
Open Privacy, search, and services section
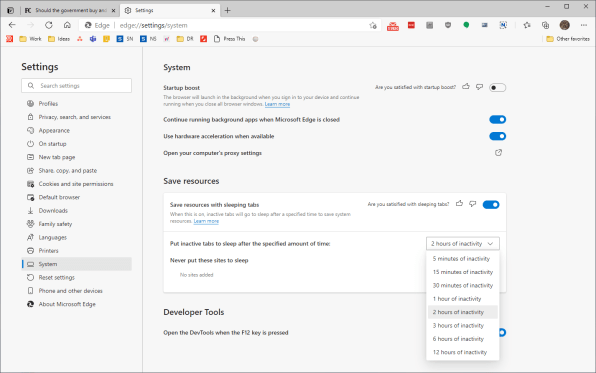(x=76, y=117)
